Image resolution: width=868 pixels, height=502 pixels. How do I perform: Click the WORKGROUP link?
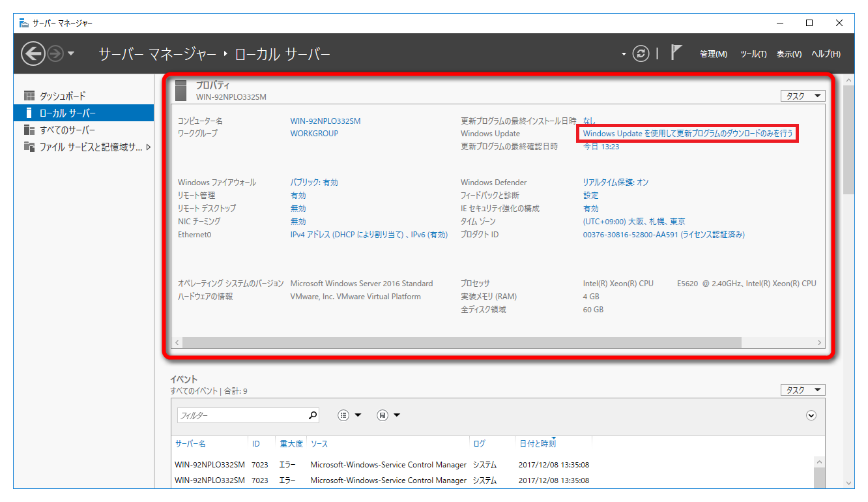pyautogui.click(x=314, y=133)
